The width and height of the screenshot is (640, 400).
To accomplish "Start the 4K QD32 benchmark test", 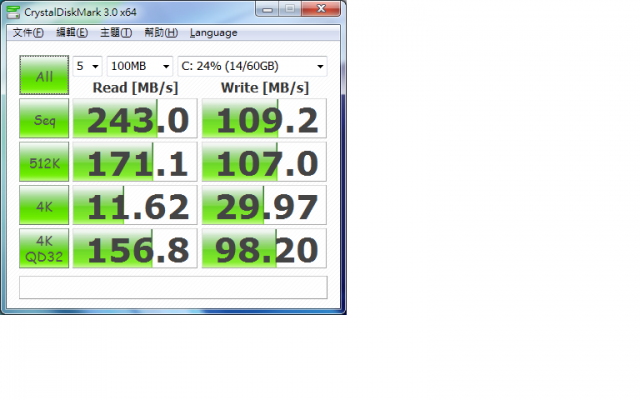I will point(44,249).
